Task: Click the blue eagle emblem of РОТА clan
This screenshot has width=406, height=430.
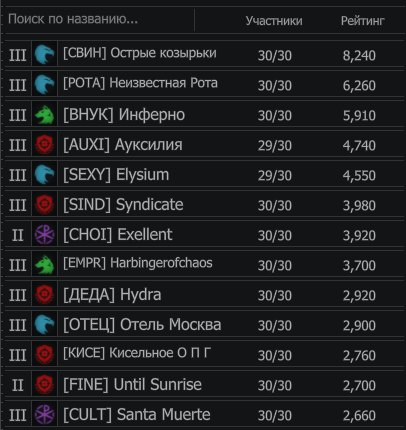Action: (x=45, y=84)
